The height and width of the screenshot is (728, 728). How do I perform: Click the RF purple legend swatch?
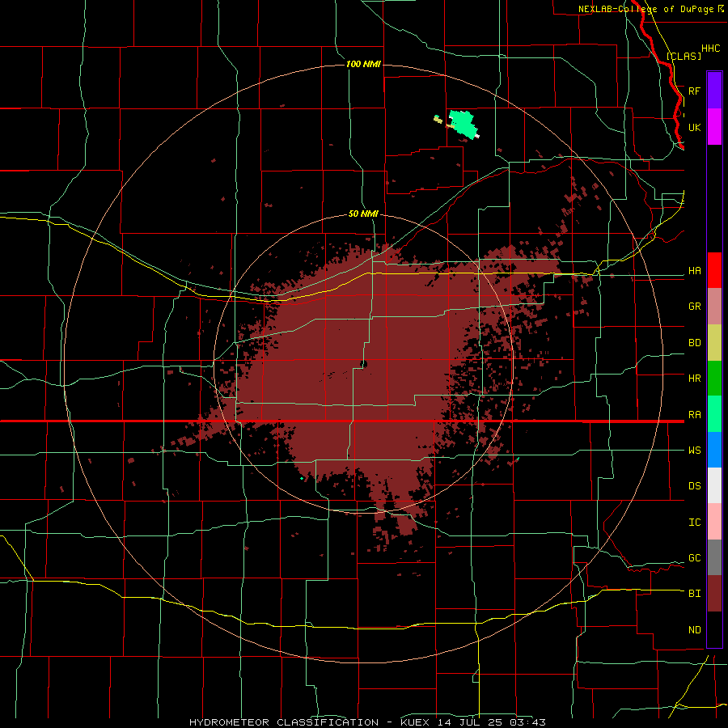tap(714, 91)
